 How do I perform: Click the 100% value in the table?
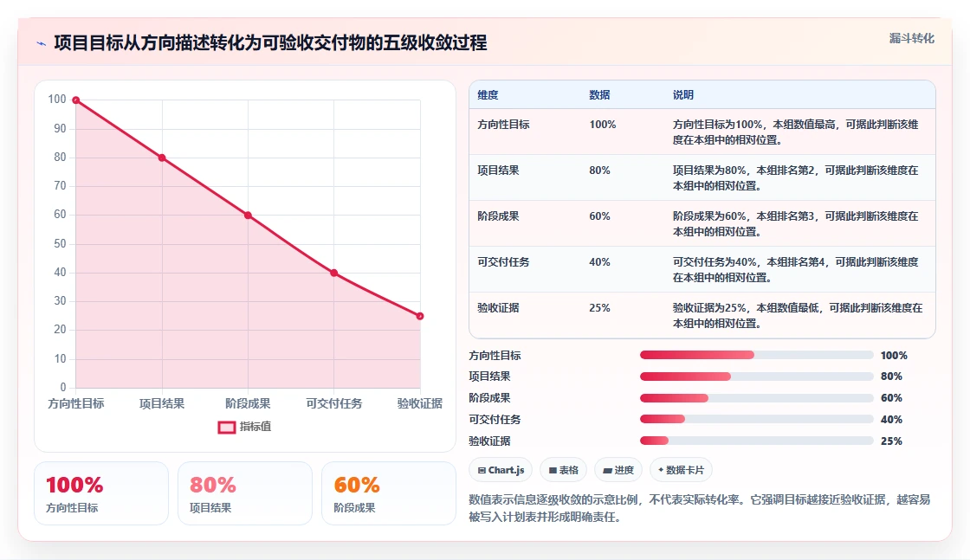(603, 125)
